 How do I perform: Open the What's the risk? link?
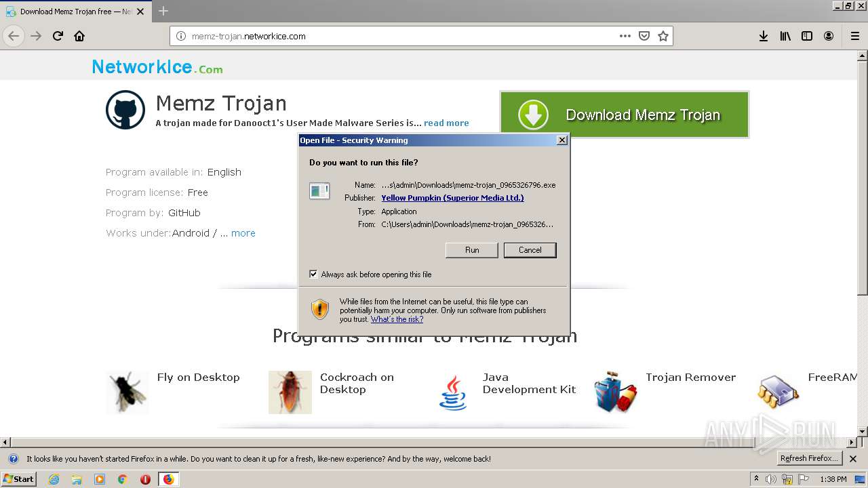pos(397,319)
